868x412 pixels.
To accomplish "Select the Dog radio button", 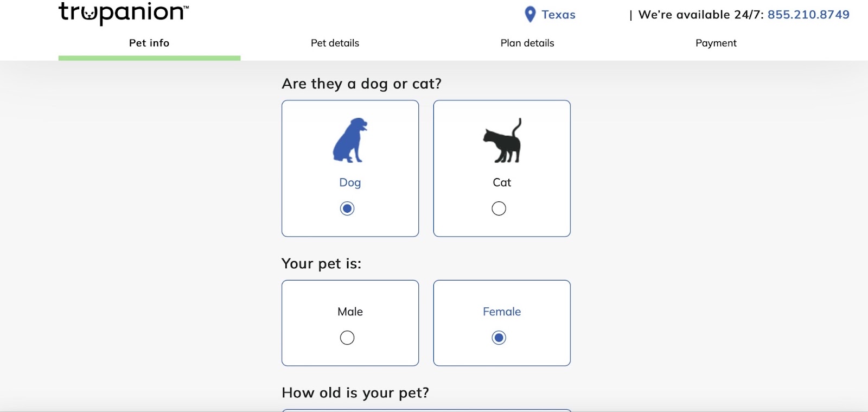I will [347, 208].
